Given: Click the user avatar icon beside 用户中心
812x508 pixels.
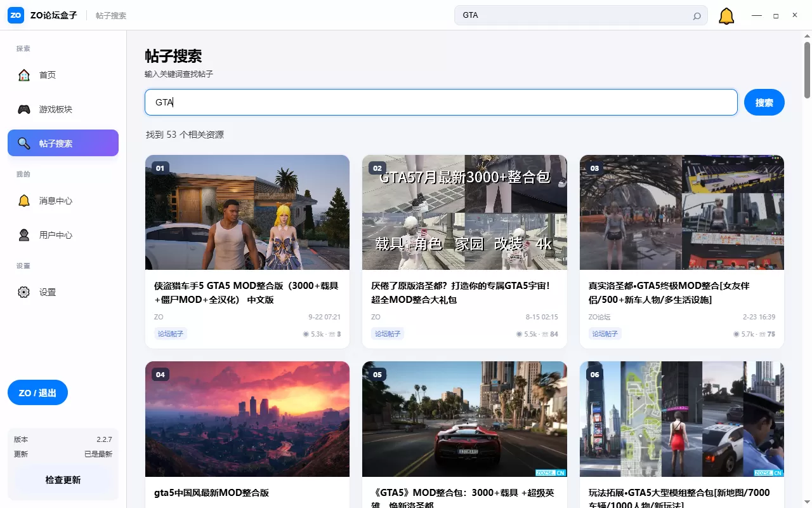Looking at the screenshot, I should coord(24,235).
